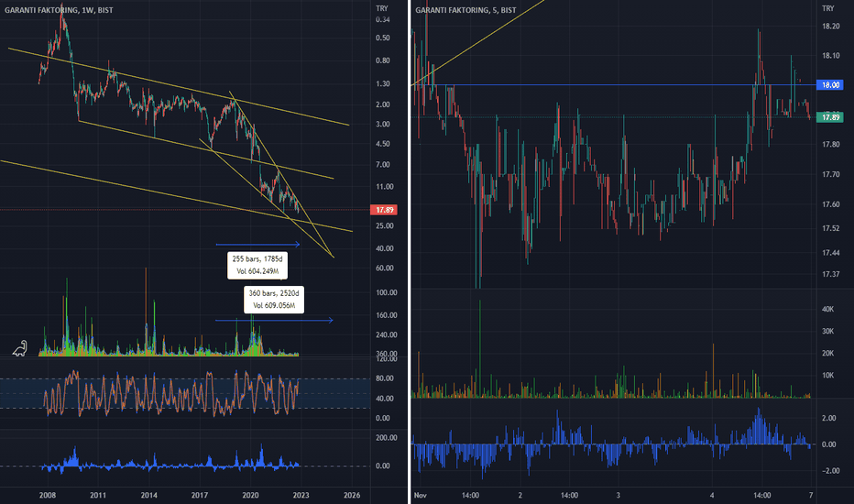The image size is (854, 504).
Task: Open the GARANTI FAKTORING, 1W, BIST symbol title
Action: 59,10
